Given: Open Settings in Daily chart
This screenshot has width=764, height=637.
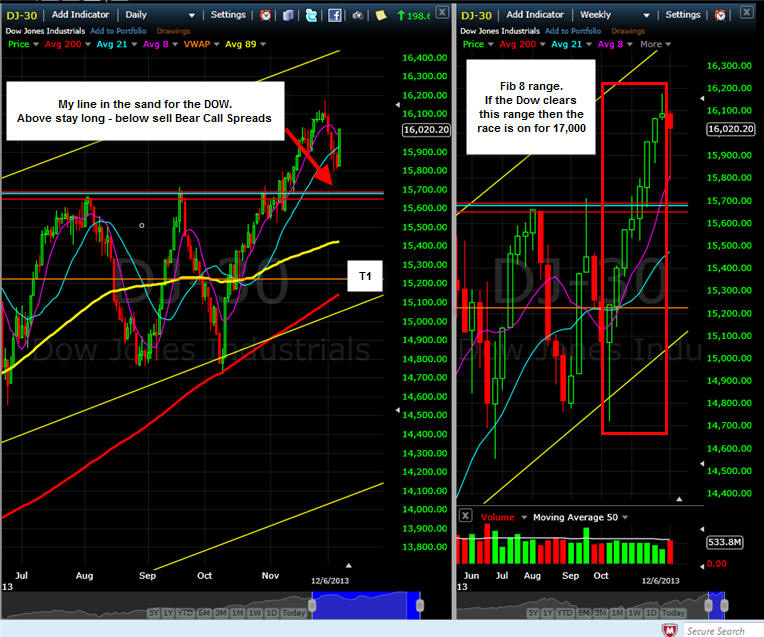Looking at the screenshot, I should click(228, 15).
